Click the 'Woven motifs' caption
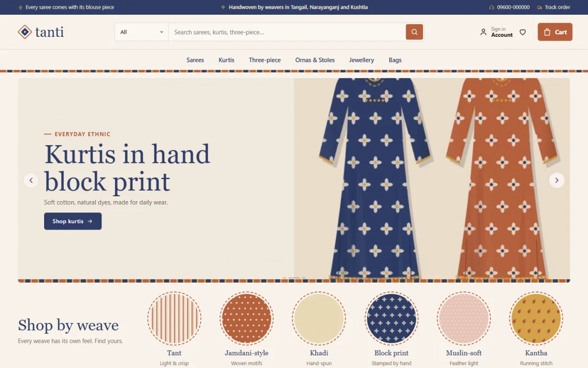The width and height of the screenshot is (588, 368). pyautogui.click(x=246, y=363)
